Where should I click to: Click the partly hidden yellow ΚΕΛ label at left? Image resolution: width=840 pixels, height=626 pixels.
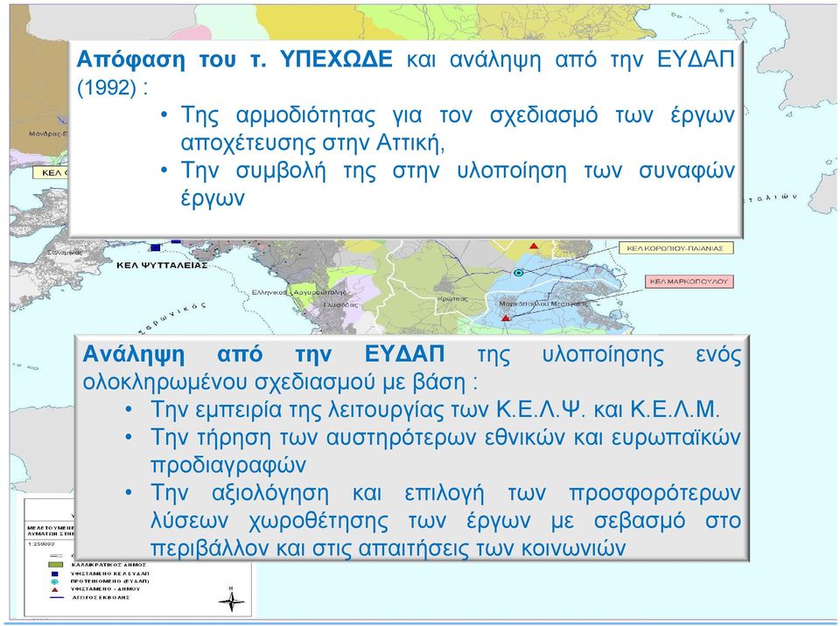tap(51, 172)
